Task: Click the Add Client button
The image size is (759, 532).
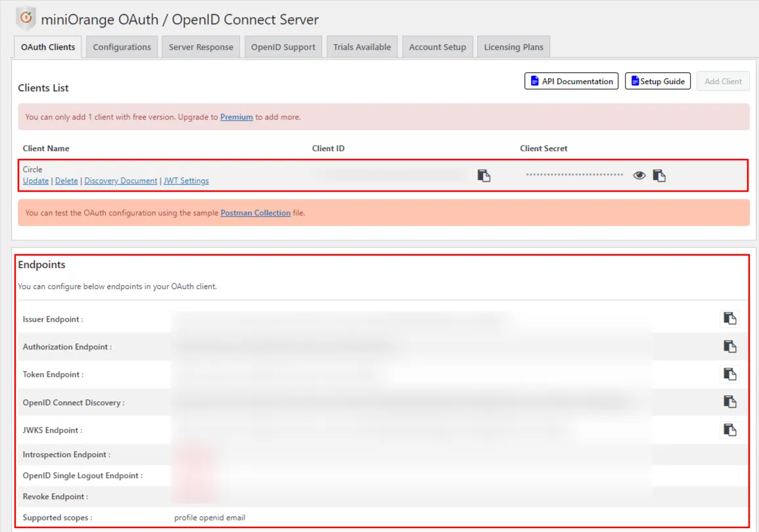Action: (723, 81)
